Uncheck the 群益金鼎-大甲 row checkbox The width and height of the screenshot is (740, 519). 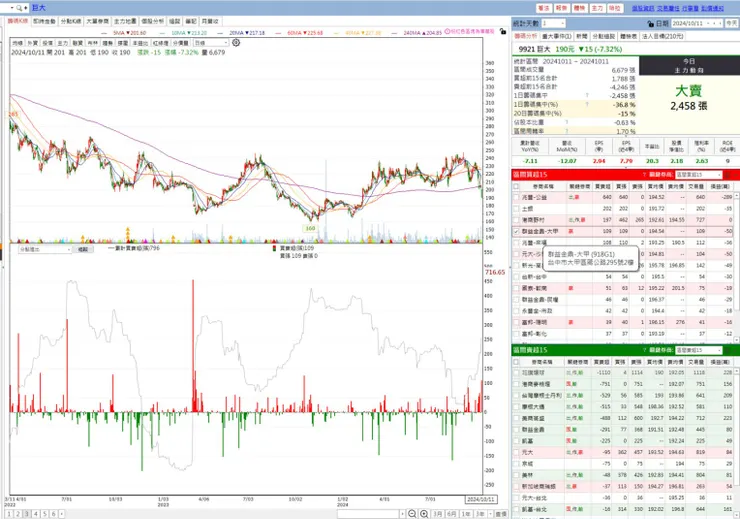pyautogui.click(x=516, y=231)
